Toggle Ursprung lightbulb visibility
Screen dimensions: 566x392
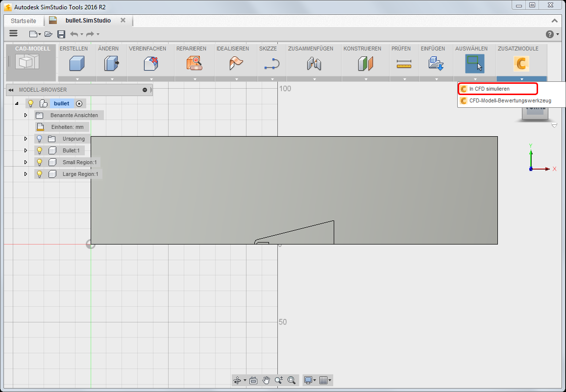click(40, 139)
